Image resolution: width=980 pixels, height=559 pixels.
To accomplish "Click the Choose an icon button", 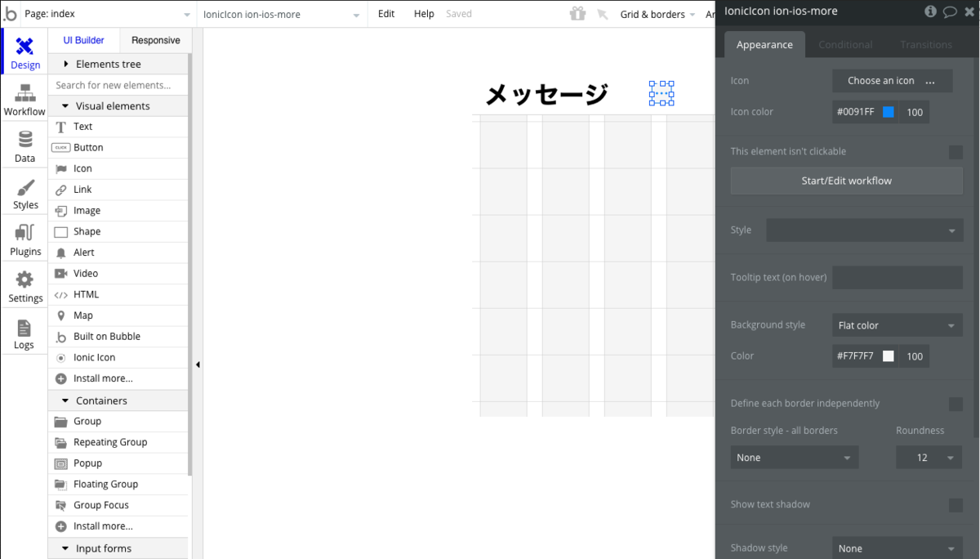I will tap(893, 81).
